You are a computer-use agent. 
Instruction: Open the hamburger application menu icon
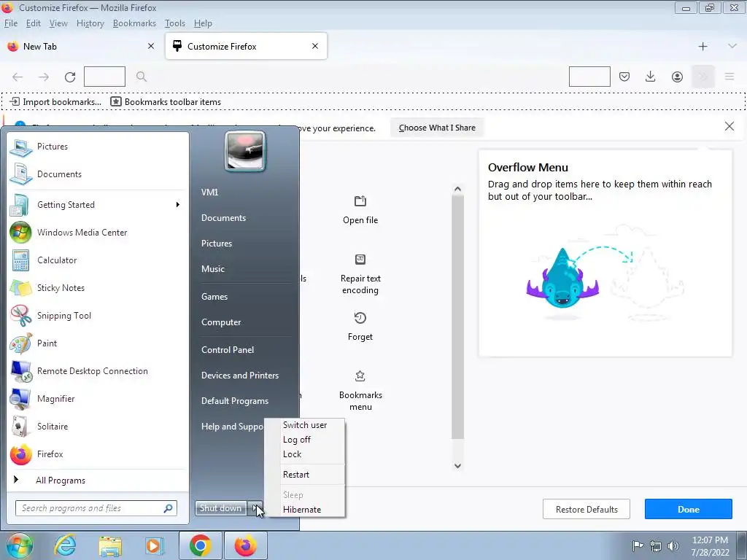pyautogui.click(x=729, y=77)
